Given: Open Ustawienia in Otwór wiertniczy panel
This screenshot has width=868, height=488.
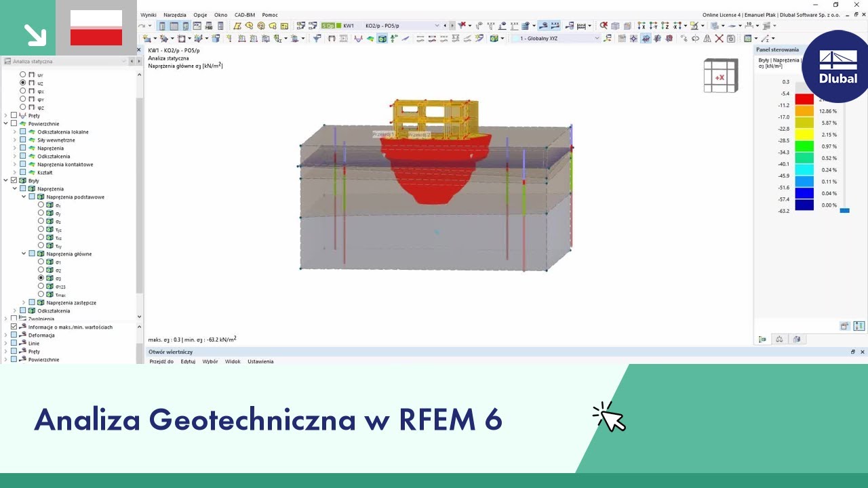Looking at the screenshot, I should (260, 361).
